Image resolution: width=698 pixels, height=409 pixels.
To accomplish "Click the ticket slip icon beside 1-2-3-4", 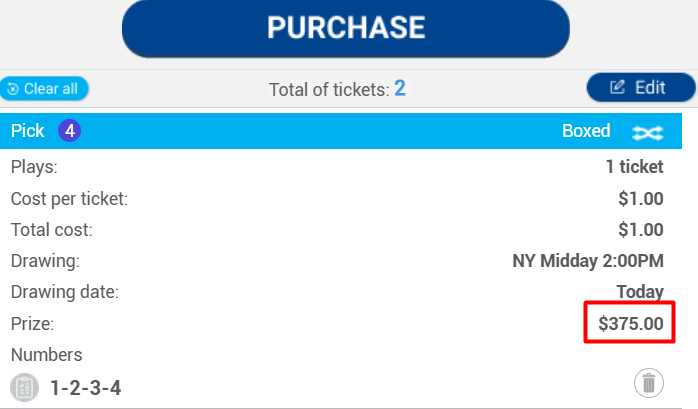I will click(x=25, y=387).
